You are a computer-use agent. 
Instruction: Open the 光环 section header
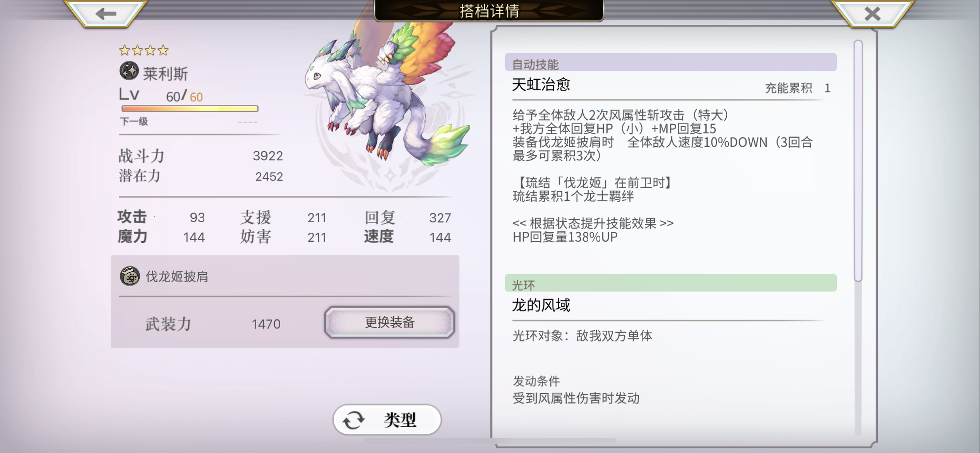pyautogui.click(x=670, y=283)
